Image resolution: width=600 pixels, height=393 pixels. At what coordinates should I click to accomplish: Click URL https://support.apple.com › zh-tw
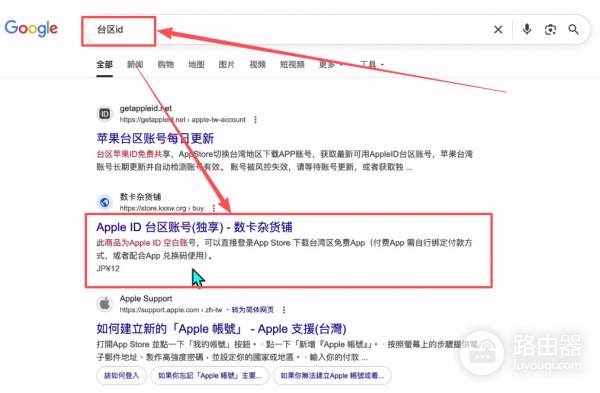click(171, 310)
